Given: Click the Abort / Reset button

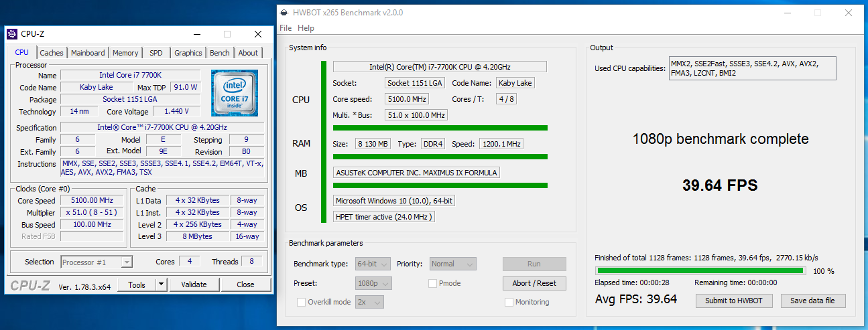Looking at the screenshot, I should [x=534, y=283].
